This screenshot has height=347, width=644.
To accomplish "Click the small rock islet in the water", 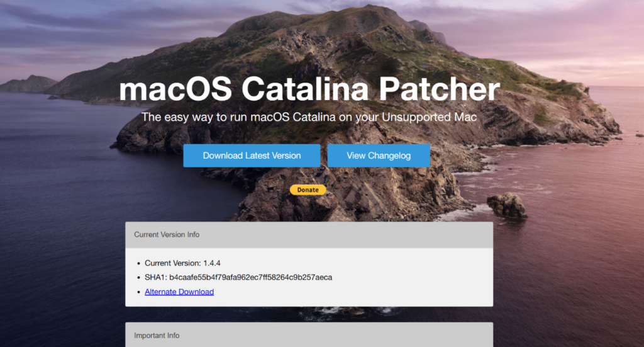I will click(506, 205).
